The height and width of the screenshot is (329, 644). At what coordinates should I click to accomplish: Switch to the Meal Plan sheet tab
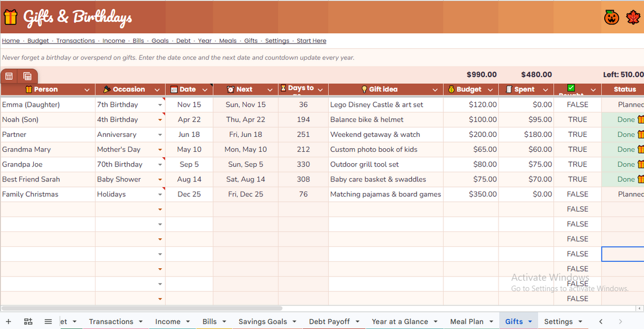(467, 321)
